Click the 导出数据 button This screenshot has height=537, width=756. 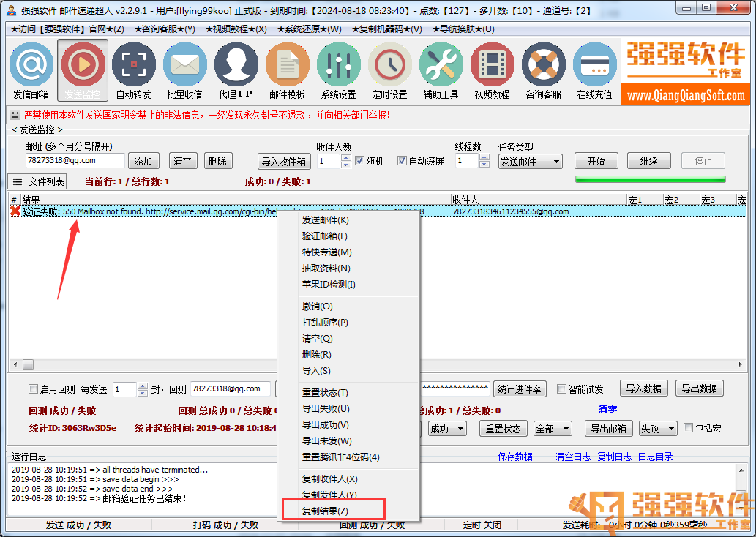point(699,388)
